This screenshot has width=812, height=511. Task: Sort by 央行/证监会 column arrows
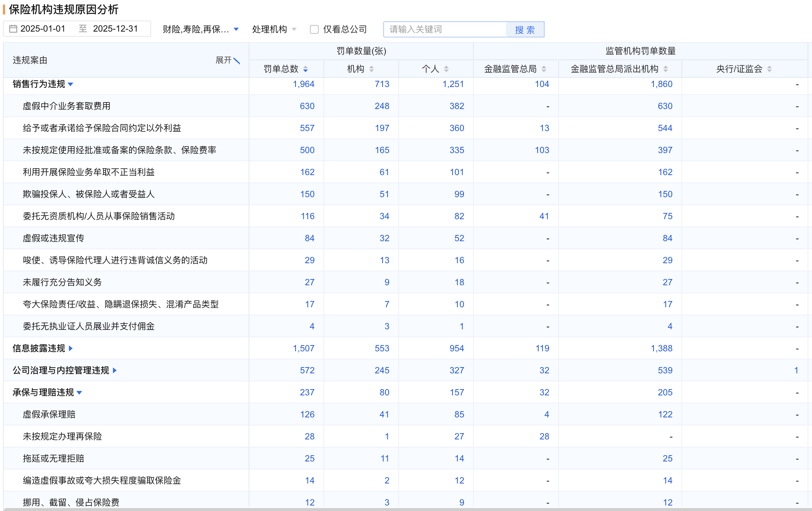tap(769, 69)
